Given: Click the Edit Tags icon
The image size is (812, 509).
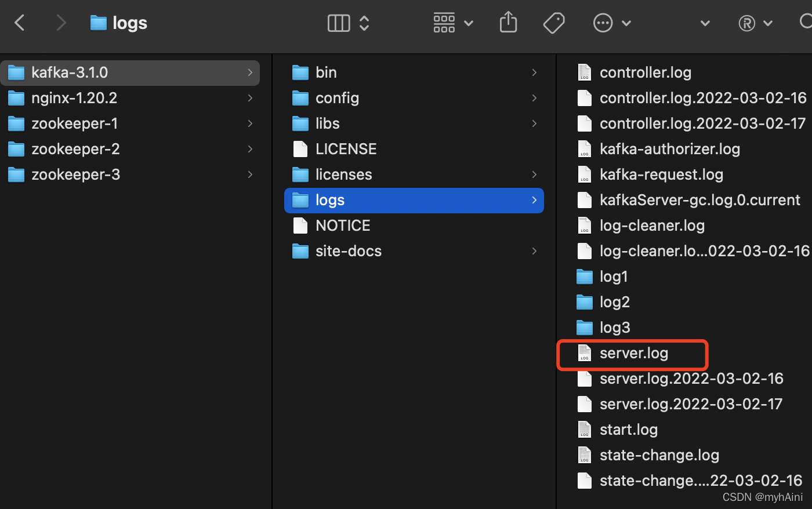Looking at the screenshot, I should pos(554,23).
